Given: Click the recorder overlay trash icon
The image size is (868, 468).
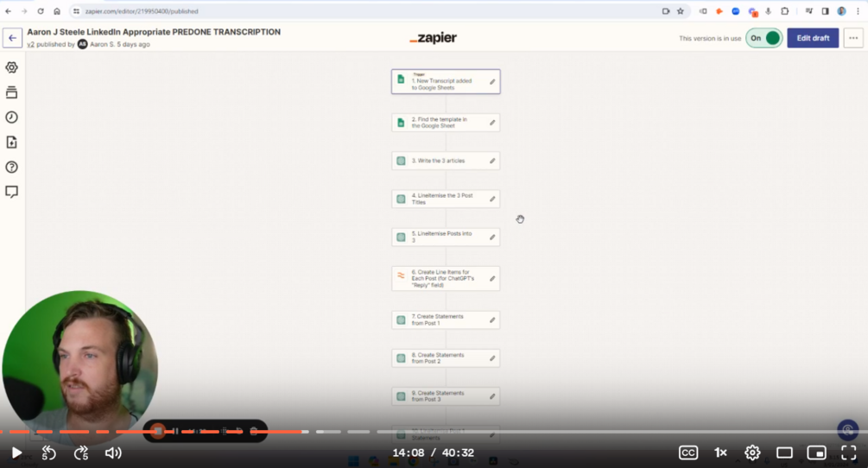Looking at the screenshot, I should point(254,431).
